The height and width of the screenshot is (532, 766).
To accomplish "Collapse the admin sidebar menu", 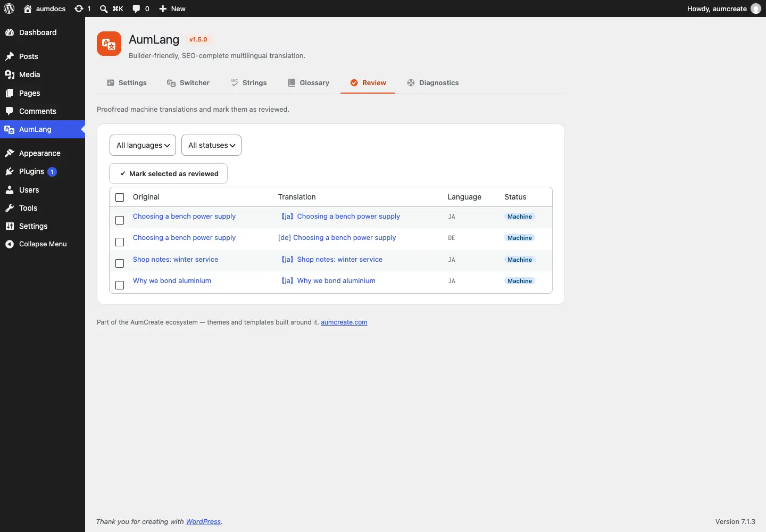I will 43,244.
